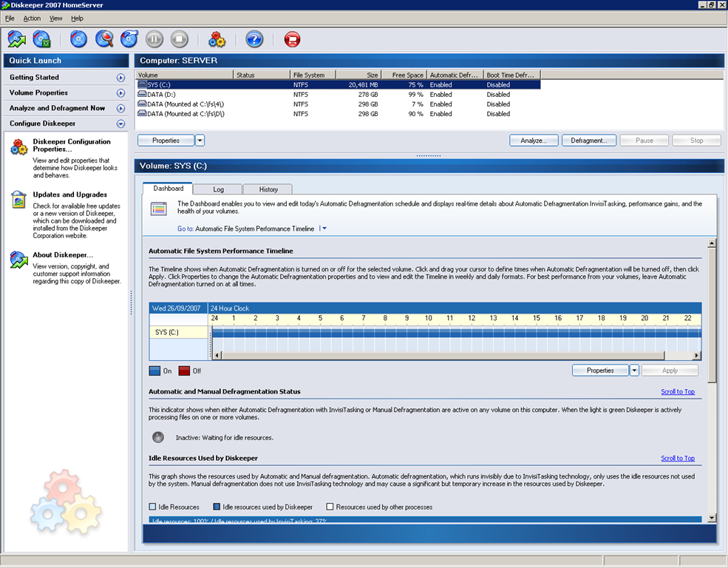
Task: Click the drive icon of DATA mounted at C:\fs\4\
Action: click(142, 104)
